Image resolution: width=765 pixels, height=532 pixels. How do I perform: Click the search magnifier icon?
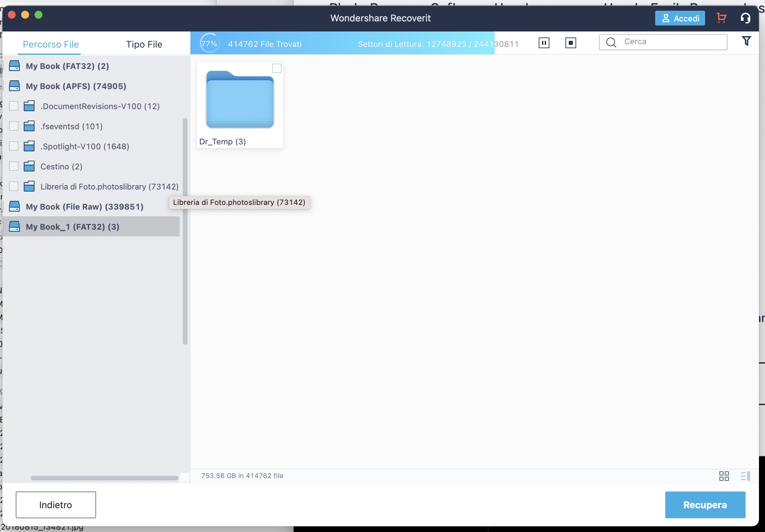(611, 42)
